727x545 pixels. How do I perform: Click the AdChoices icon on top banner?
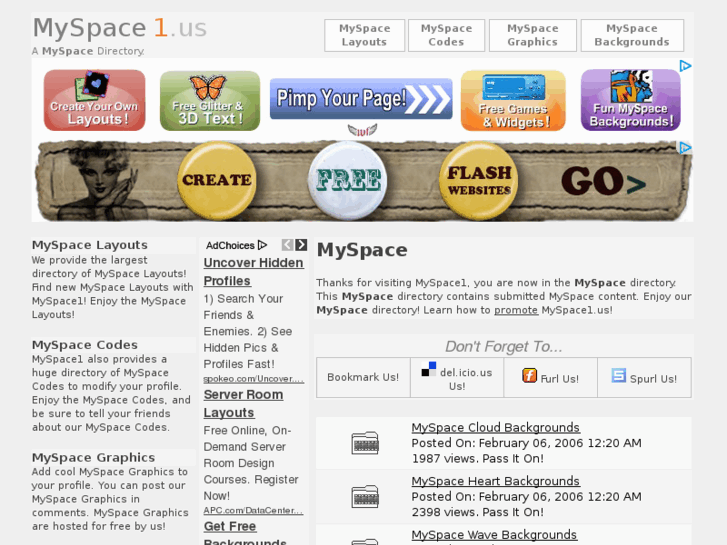tap(685, 66)
